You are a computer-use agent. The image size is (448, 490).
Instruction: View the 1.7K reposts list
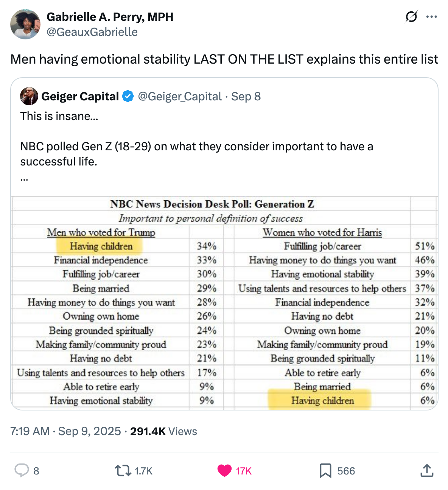[x=144, y=471]
